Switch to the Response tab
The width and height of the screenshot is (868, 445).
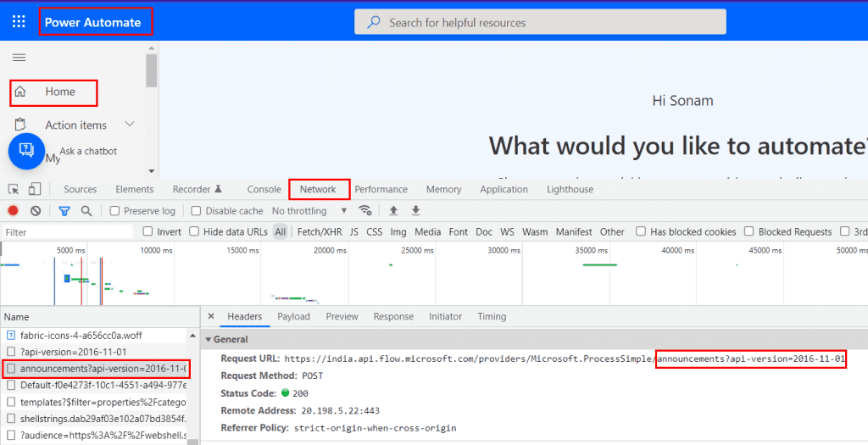pos(393,317)
